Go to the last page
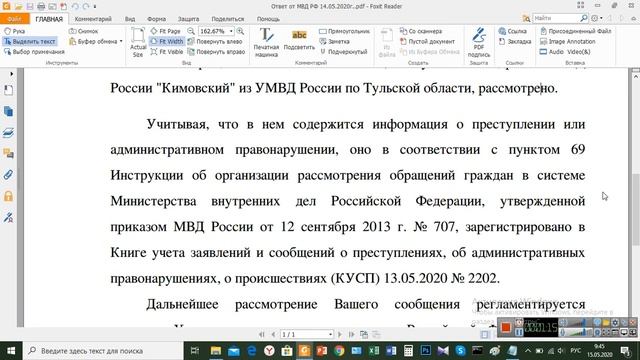Viewport: 640px width, 360px height. (351, 334)
